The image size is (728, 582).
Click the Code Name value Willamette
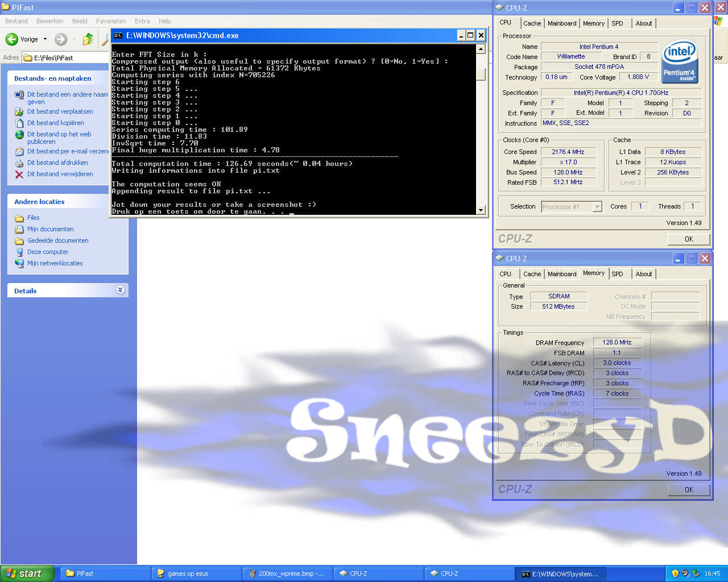tap(570, 56)
